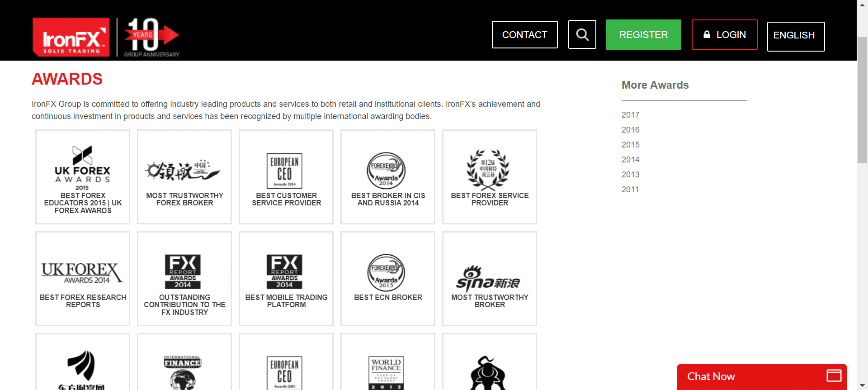The height and width of the screenshot is (390, 868).
Task: Open the CONTACT page
Action: point(524,34)
